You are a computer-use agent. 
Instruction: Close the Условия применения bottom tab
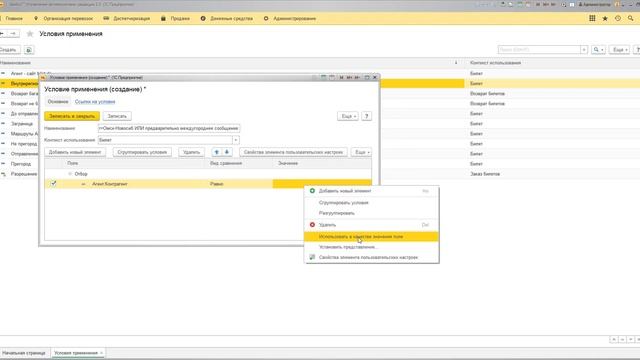[101, 353]
